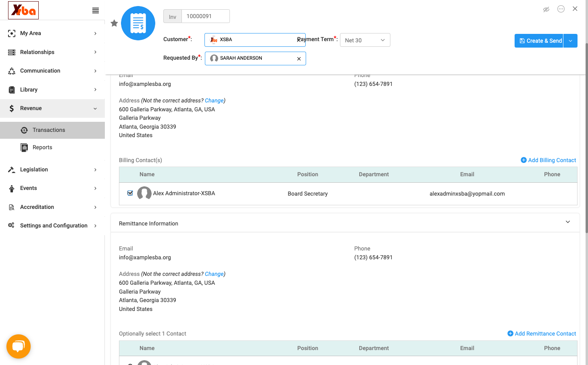Image resolution: width=588 pixels, height=365 pixels.
Task: Click Add Billing Contact link
Action: point(548,160)
